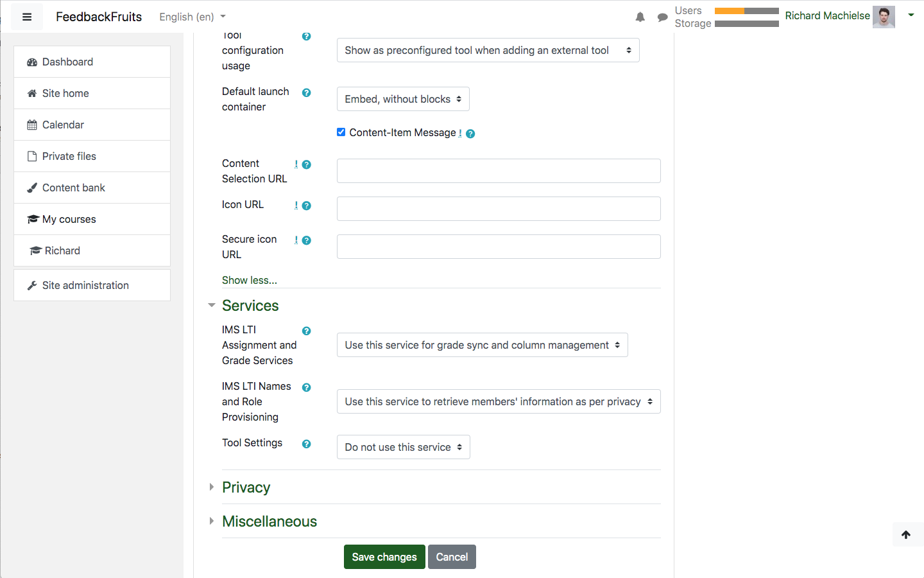Open help for Tool Settings
The width and height of the screenshot is (924, 578).
coord(306,444)
